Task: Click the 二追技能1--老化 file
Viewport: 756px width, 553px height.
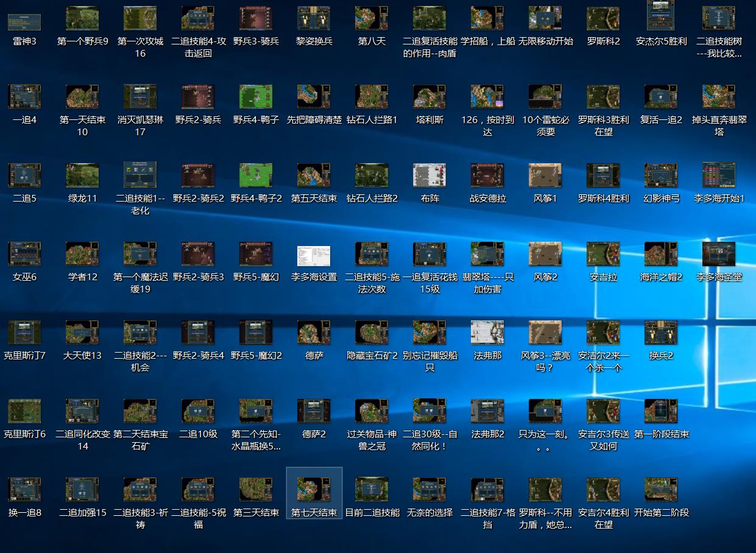Action: coord(140,176)
